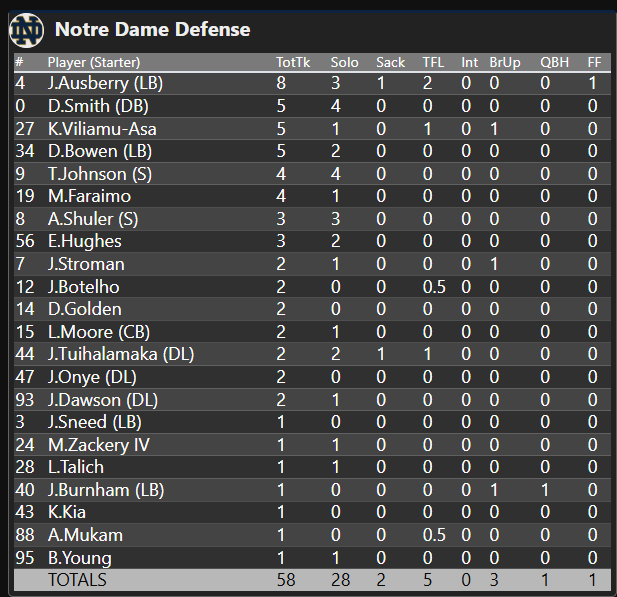Screen dimensions: 617x597
Task: Click the Notre Dame Defense title
Action: pyautogui.click(x=152, y=30)
